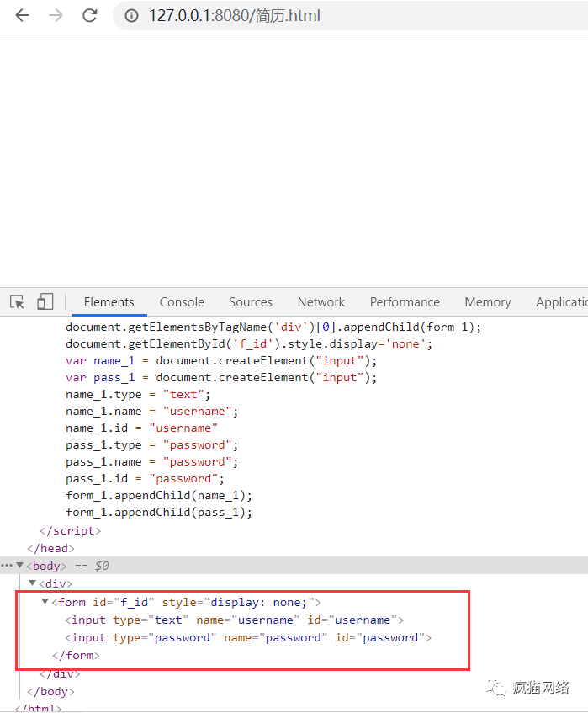Image resolution: width=588 pixels, height=713 pixels.
Task: Open the Memory tab
Action: [488, 302]
